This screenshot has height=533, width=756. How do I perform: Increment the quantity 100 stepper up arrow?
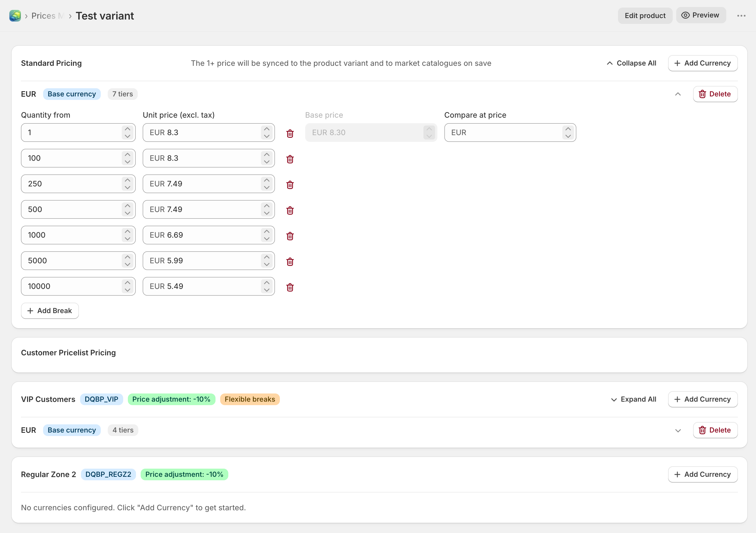[128, 154]
